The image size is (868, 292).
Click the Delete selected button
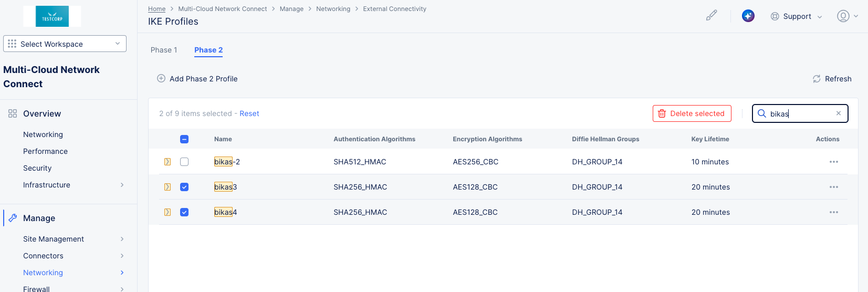692,113
